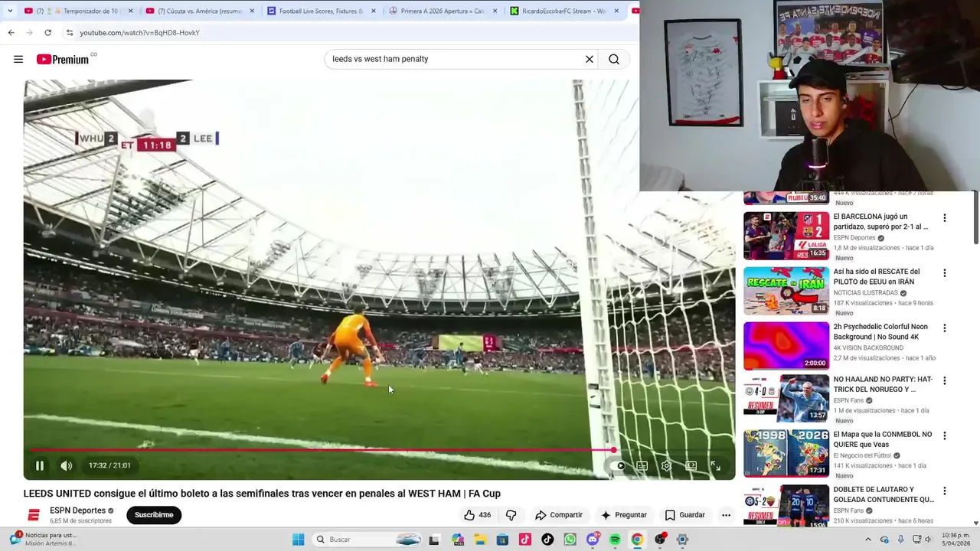The height and width of the screenshot is (551, 980).
Task: Open the Windows Start menu
Action: point(299,540)
